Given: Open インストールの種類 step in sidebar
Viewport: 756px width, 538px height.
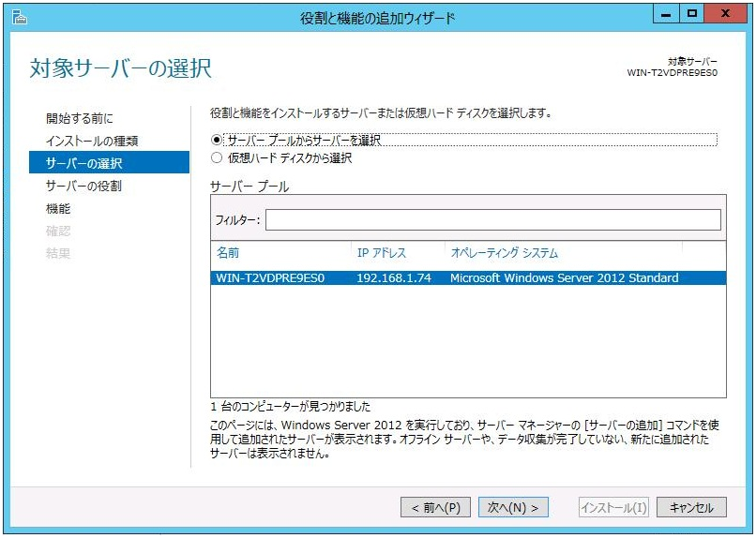Looking at the screenshot, I should pyautogui.click(x=92, y=141).
